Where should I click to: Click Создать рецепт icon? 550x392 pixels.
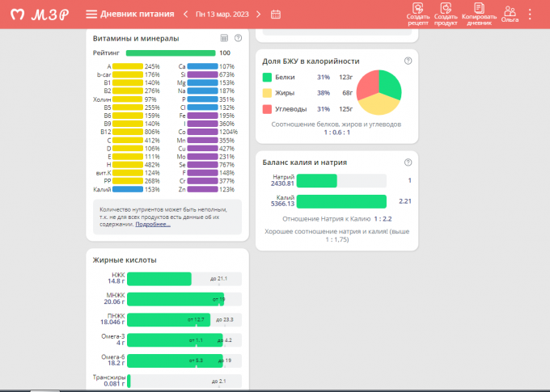(x=418, y=15)
